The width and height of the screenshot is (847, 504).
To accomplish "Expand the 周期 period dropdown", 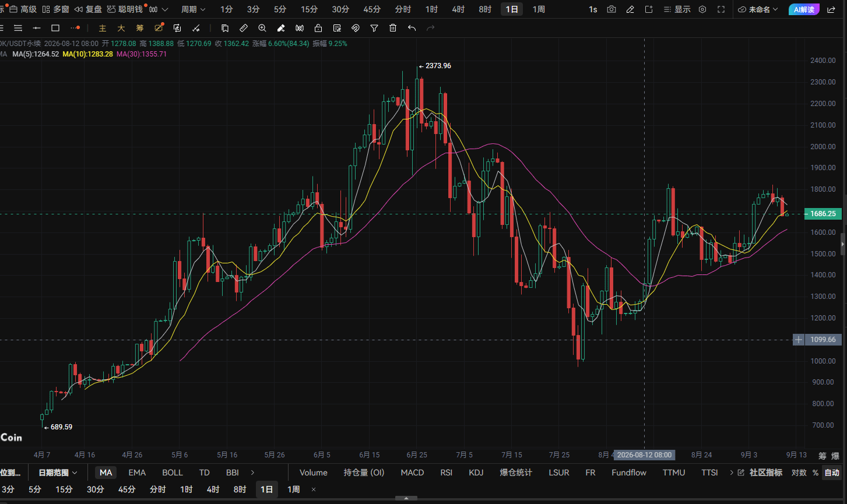I will (x=193, y=9).
